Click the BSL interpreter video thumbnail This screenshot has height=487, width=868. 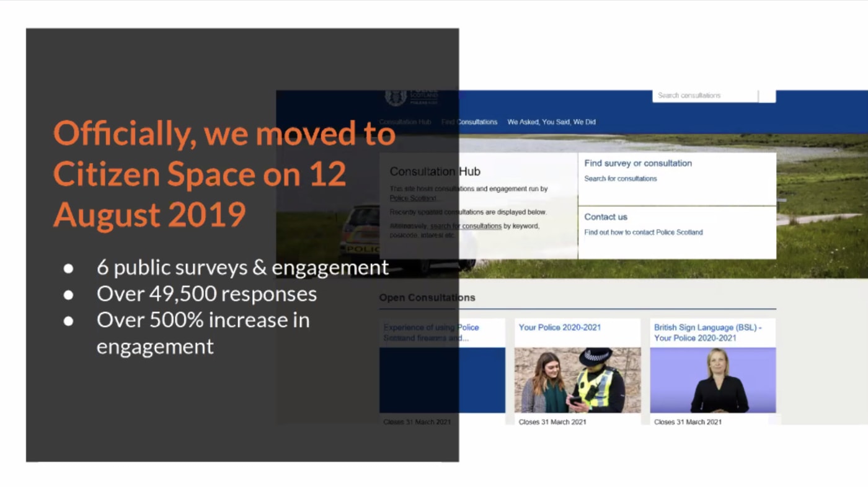712,379
